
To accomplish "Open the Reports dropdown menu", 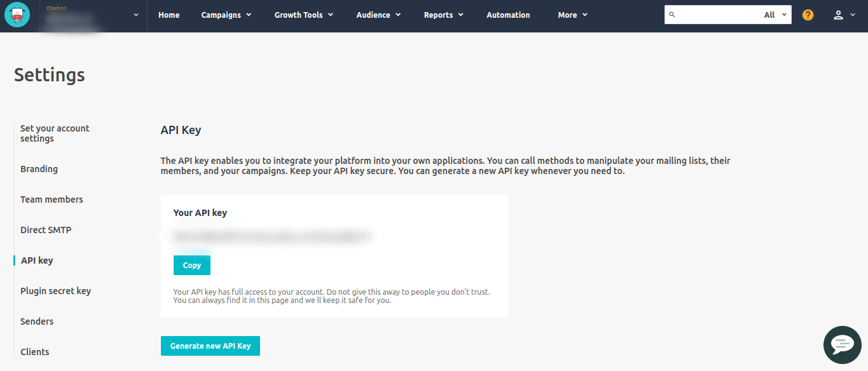I will (x=444, y=15).
